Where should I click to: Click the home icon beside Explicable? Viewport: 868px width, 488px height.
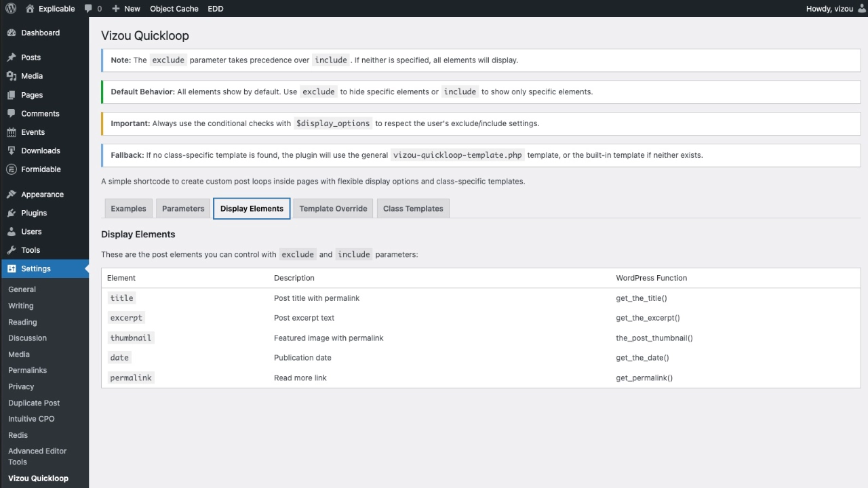tap(30, 9)
